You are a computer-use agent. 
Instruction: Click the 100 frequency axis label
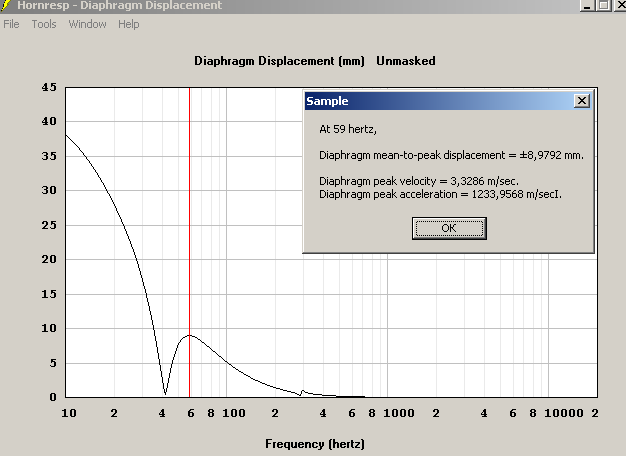pyautogui.click(x=234, y=413)
